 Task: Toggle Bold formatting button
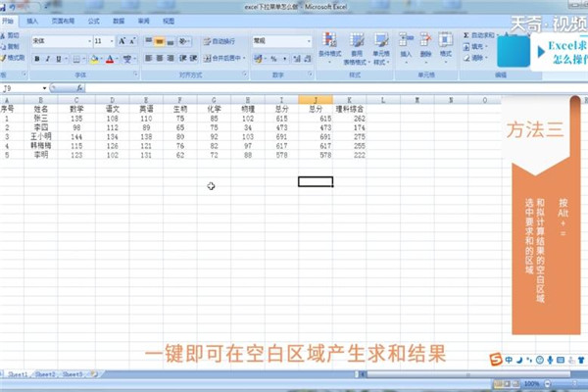pos(37,59)
